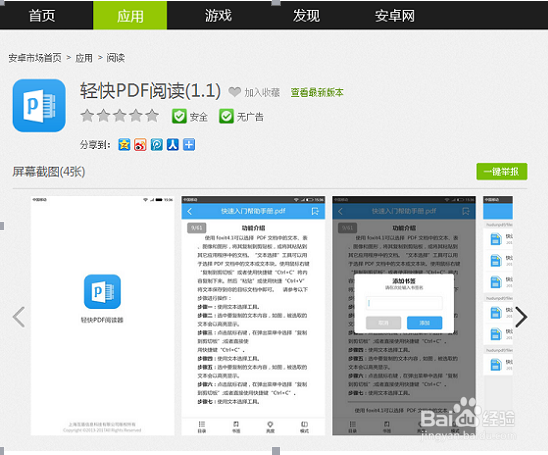Click the 阅读 breadcrumb link
This screenshot has width=548, height=455.
pyautogui.click(x=115, y=58)
